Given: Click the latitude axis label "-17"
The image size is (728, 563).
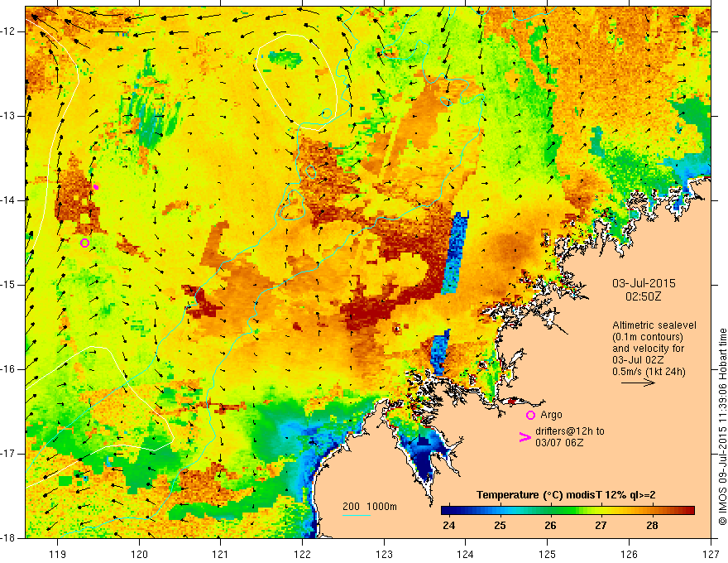Looking at the screenshot, I should 8,454.
